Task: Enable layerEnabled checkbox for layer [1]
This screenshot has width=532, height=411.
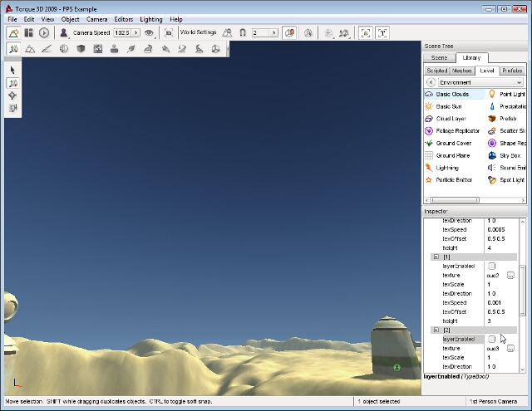Action: (492, 266)
